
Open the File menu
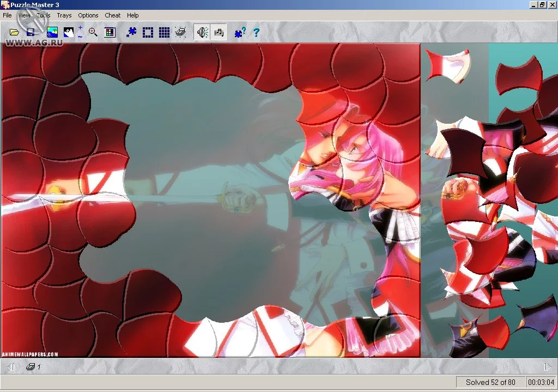tap(7, 15)
